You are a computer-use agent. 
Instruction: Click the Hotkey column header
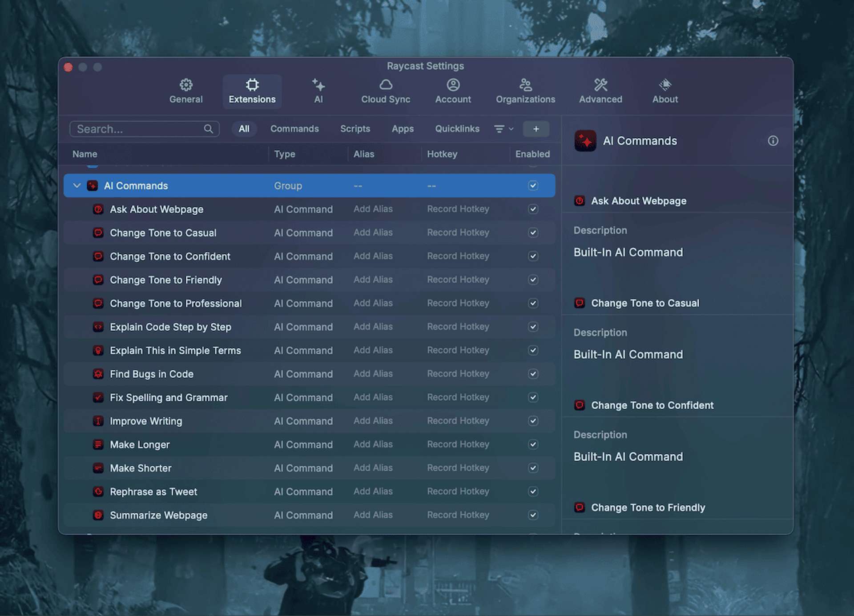pos(442,154)
